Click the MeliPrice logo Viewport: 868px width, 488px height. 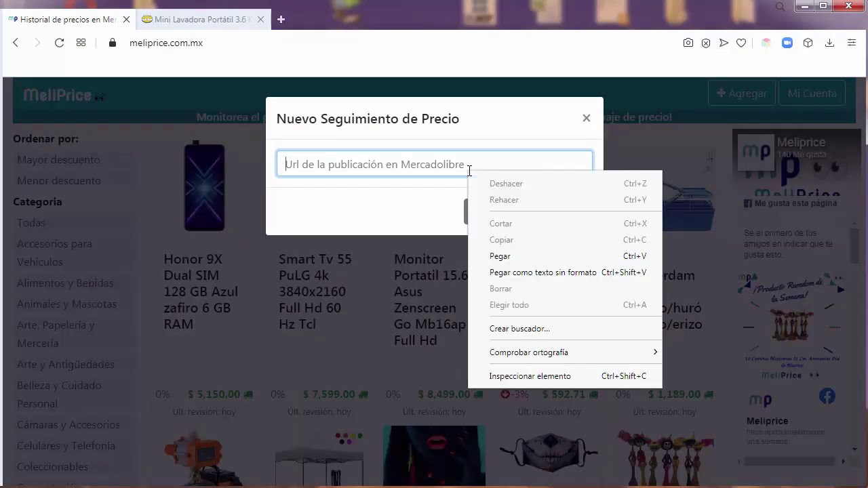tap(64, 96)
